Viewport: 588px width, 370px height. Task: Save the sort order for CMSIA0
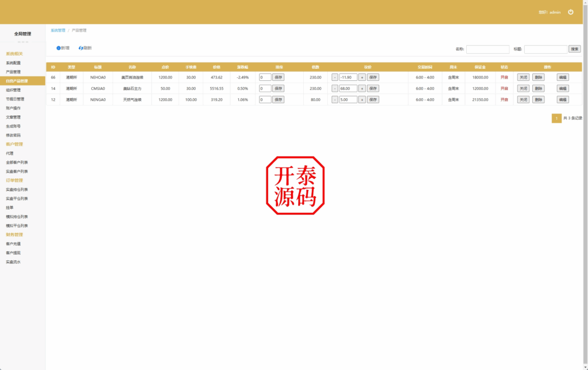[x=278, y=88]
